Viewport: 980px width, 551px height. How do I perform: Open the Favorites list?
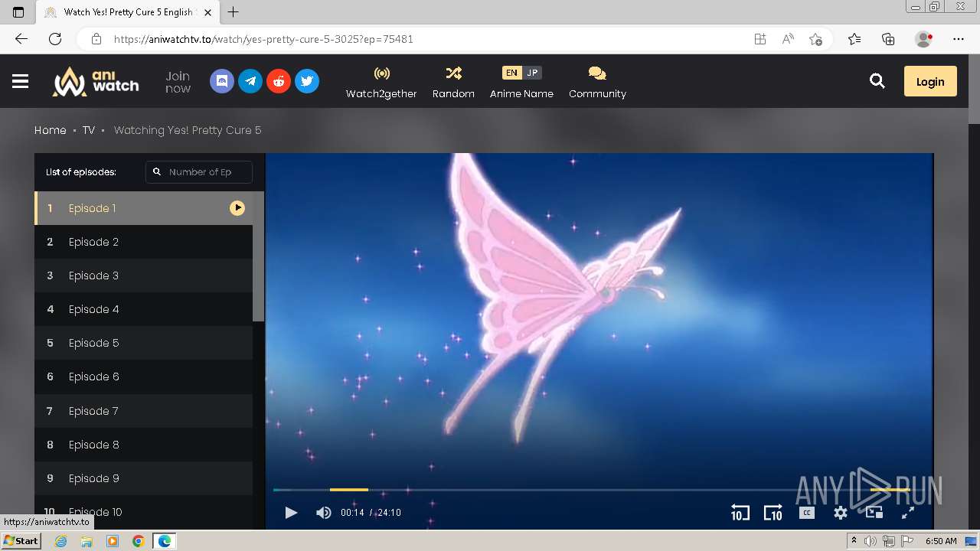pos(854,39)
